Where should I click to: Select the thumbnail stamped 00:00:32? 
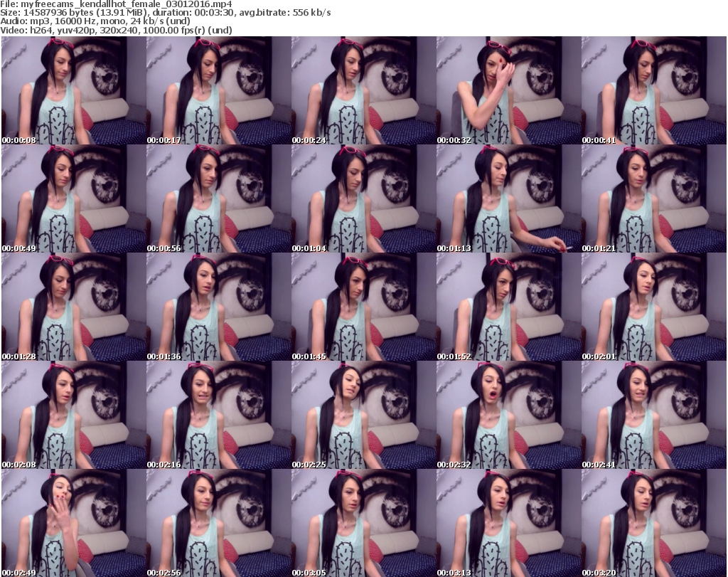click(508, 90)
